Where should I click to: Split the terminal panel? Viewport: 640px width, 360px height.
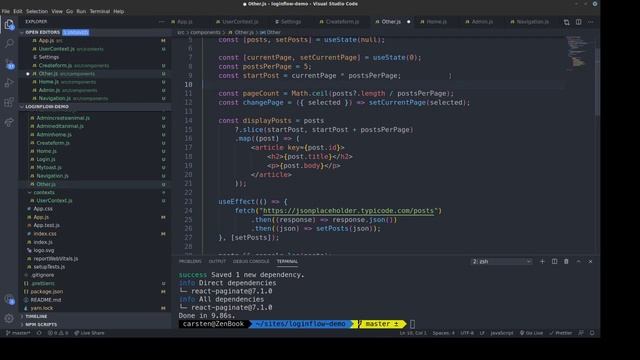(x=554, y=261)
